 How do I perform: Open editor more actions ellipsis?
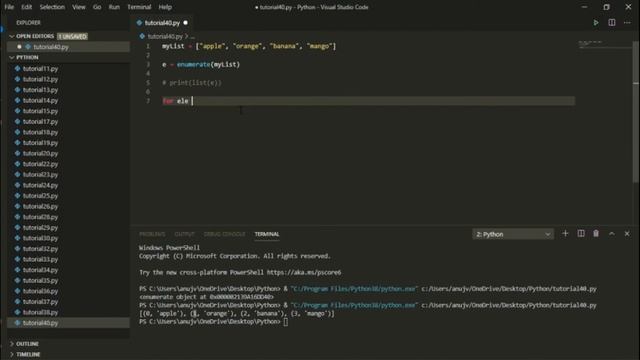[x=627, y=23]
